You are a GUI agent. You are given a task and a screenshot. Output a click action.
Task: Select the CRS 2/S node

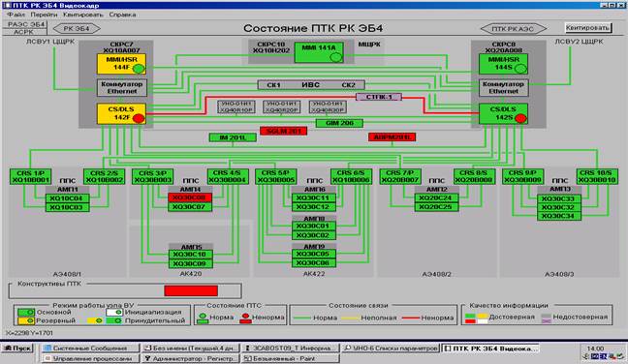[x=104, y=177]
